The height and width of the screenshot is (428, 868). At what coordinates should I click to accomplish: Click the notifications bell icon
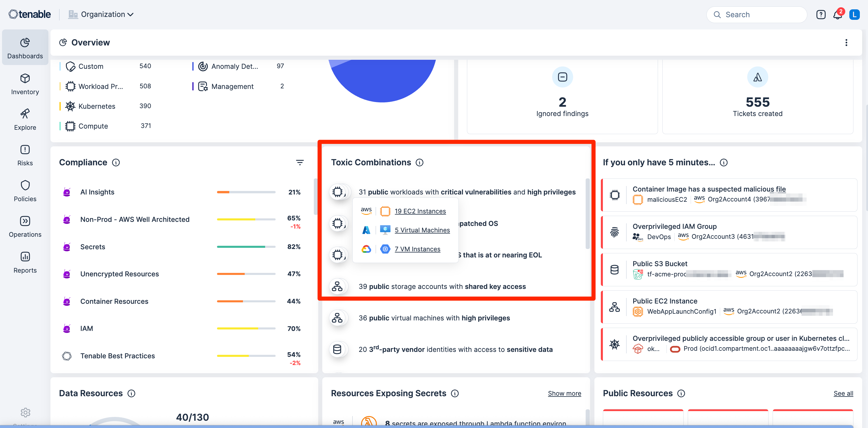coord(837,15)
